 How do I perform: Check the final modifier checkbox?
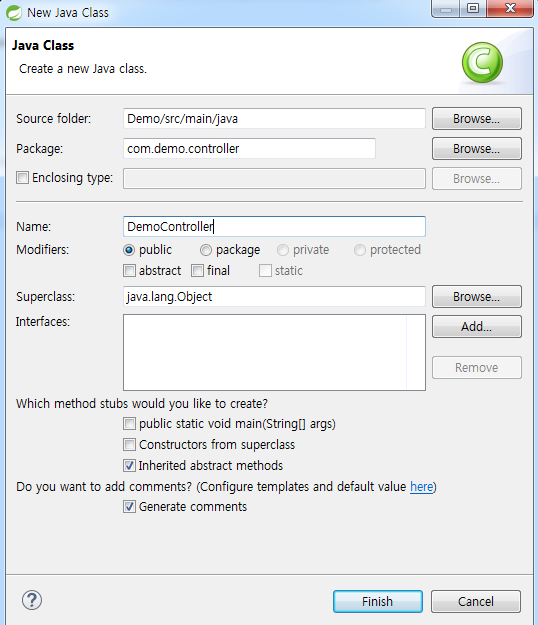tap(197, 271)
